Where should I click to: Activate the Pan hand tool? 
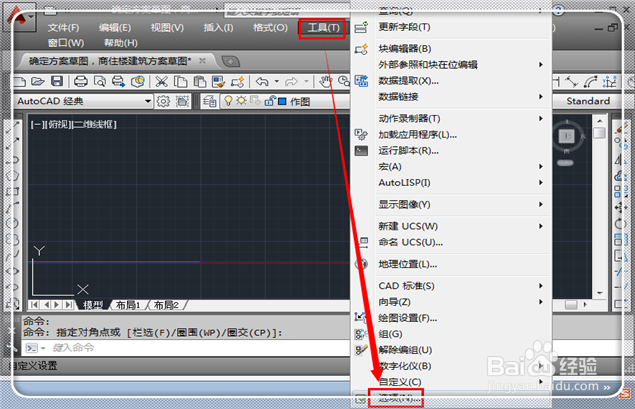click(325, 81)
